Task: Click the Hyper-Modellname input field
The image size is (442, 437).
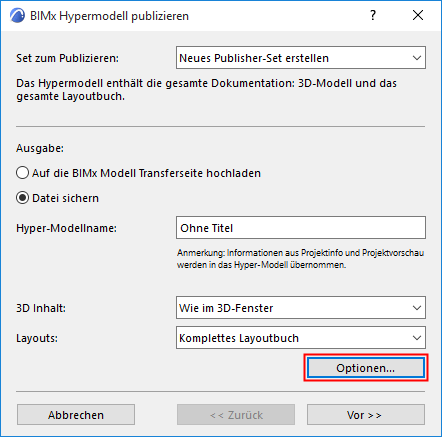Action: coord(301,228)
